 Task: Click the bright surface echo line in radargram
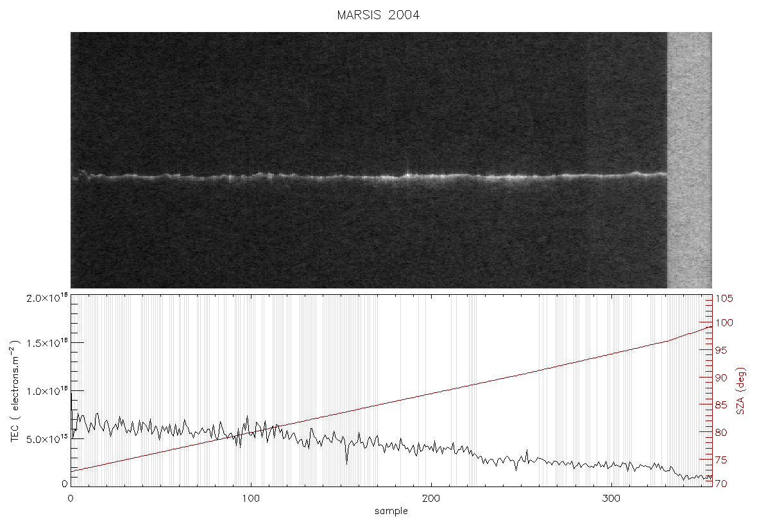370,176
